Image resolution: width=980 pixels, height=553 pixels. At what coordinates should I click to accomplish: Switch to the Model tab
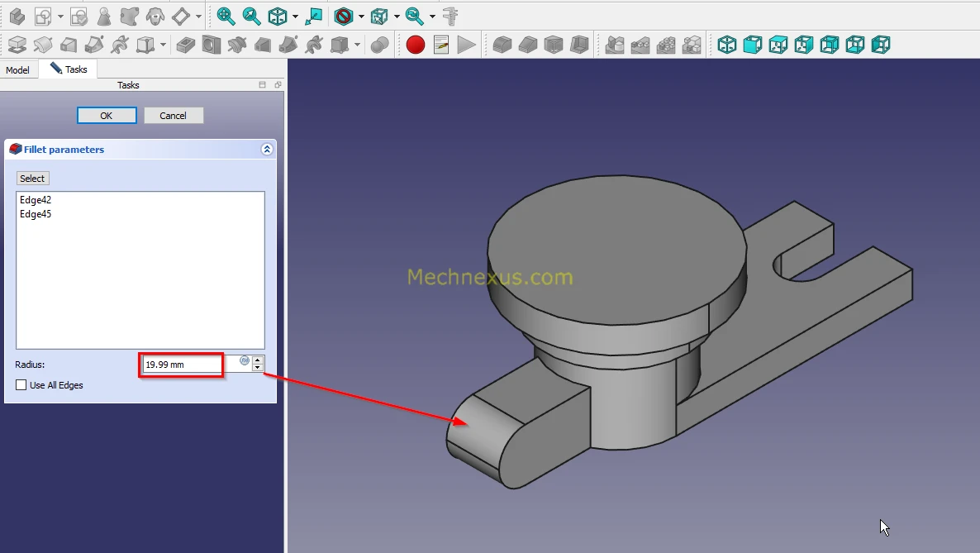(x=17, y=70)
